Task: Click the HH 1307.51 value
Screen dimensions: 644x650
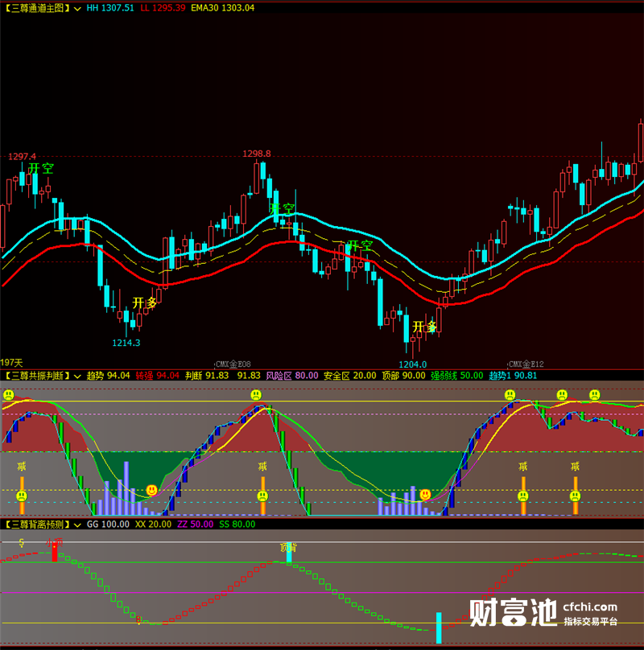Action: point(110,8)
